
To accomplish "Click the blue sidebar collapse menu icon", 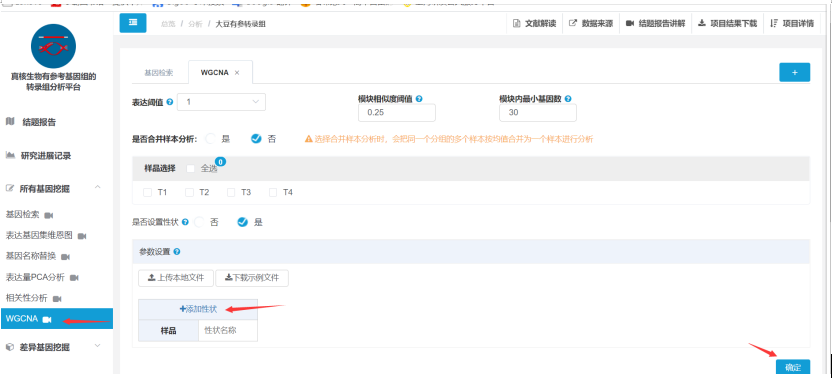I will pyautogui.click(x=133, y=23).
